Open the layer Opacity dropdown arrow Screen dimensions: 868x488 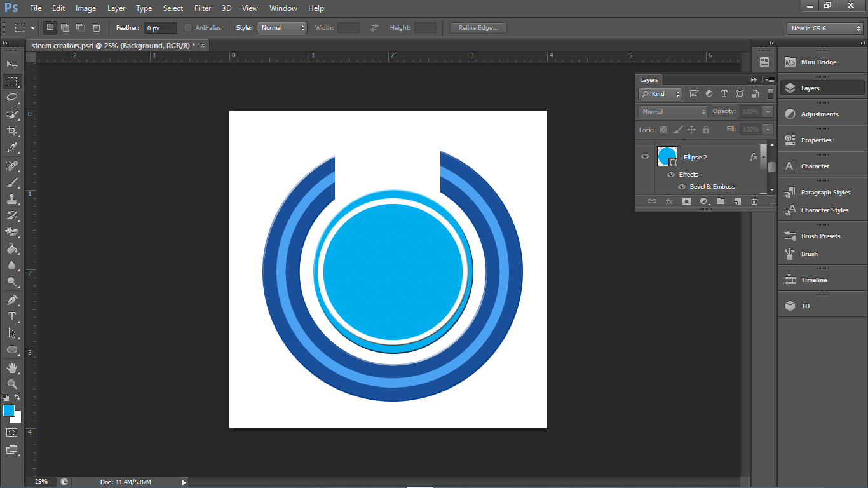point(768,111)
